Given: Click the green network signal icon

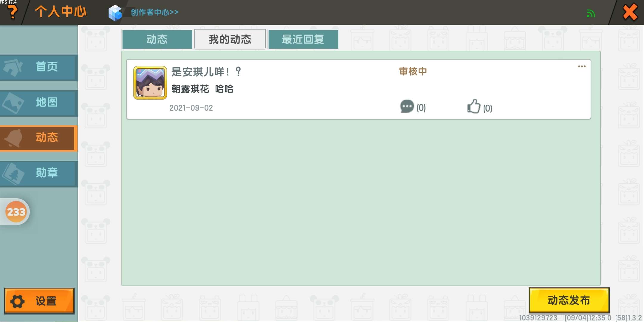Looking at the screenshot, I should coord(591,14).
